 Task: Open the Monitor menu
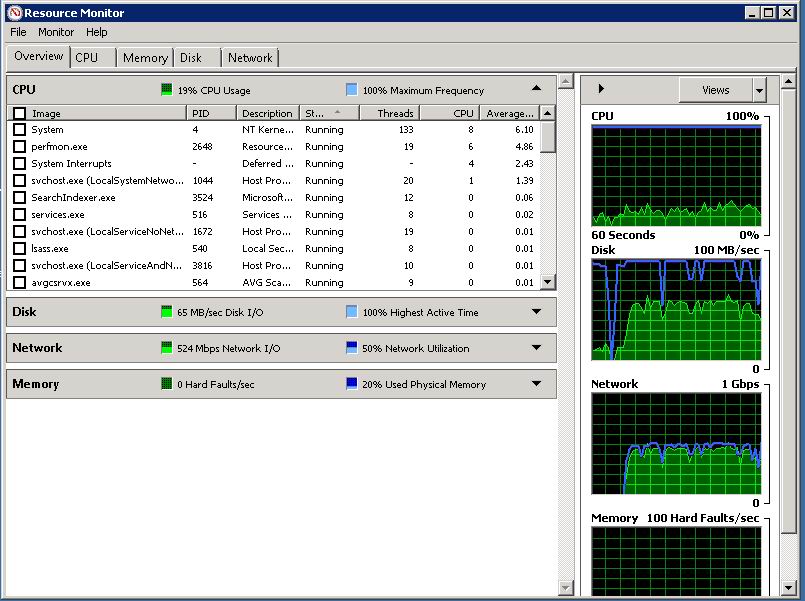(56, 32)
